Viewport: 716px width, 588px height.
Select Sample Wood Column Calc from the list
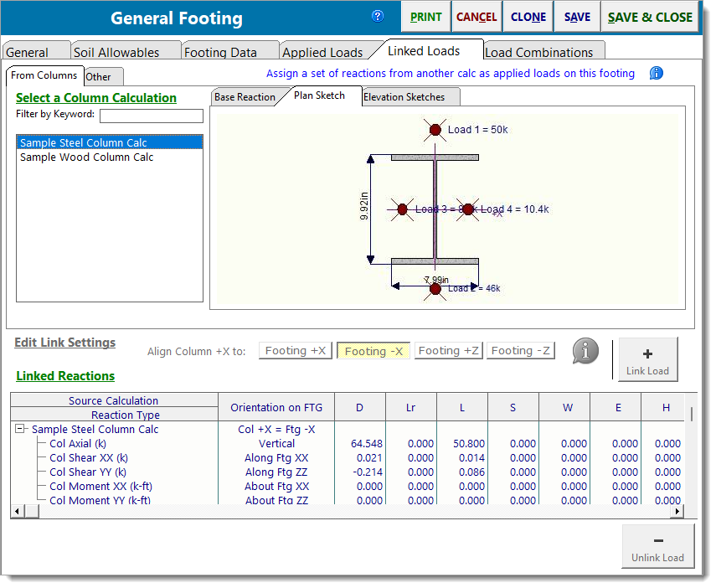86,157
